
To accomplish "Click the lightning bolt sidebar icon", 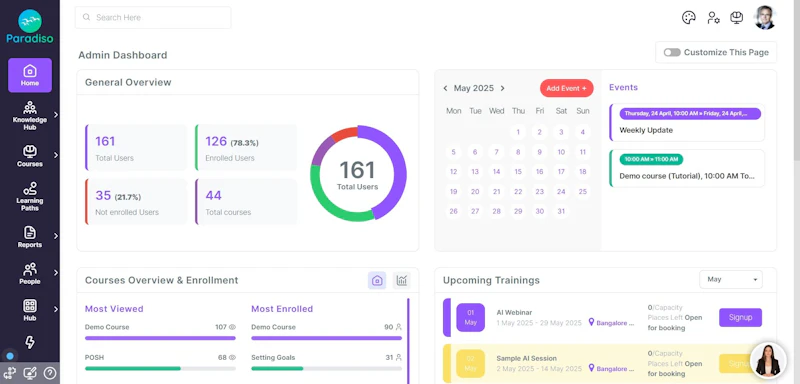I will pyautogui.click(x=30, y=342).
